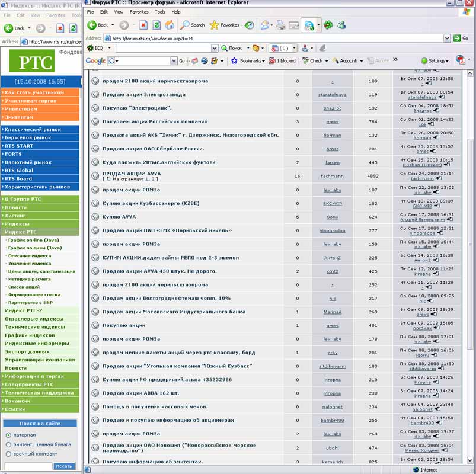Open the Messenger people icon
The width and height of the screenshot is (476, 474).
click(341, 25)
